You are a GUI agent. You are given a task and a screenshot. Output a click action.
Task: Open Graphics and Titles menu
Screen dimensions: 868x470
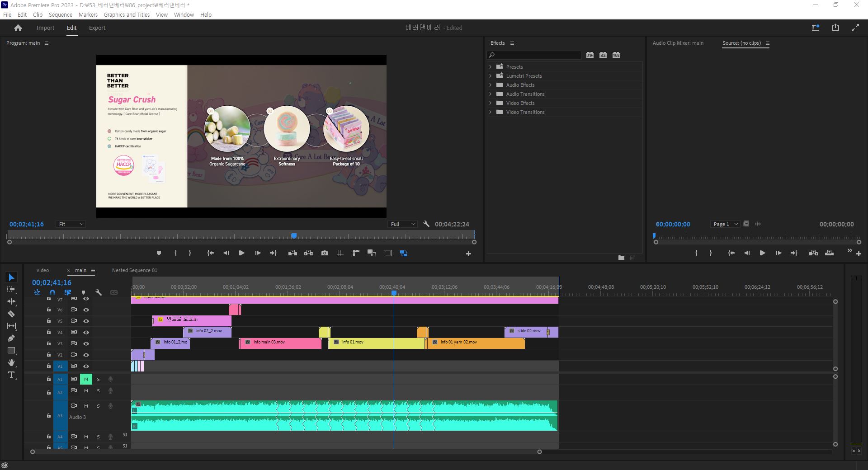pos(127,14)
